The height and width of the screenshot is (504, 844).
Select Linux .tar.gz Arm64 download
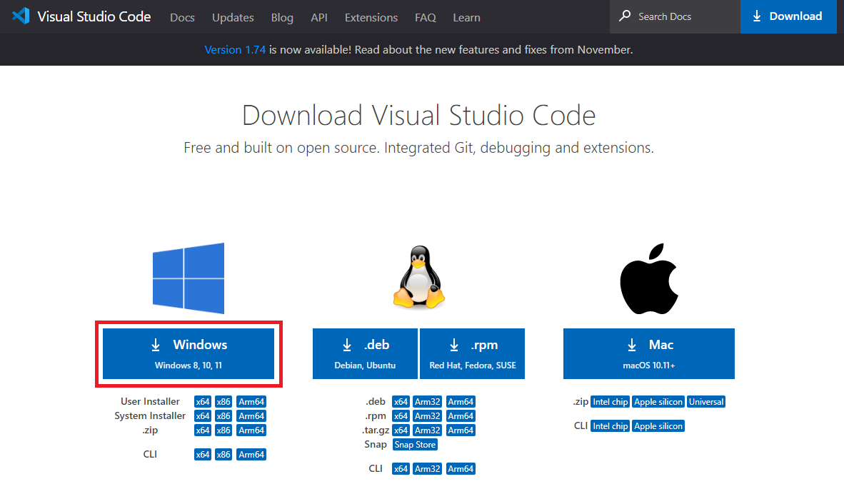(461, 430)
